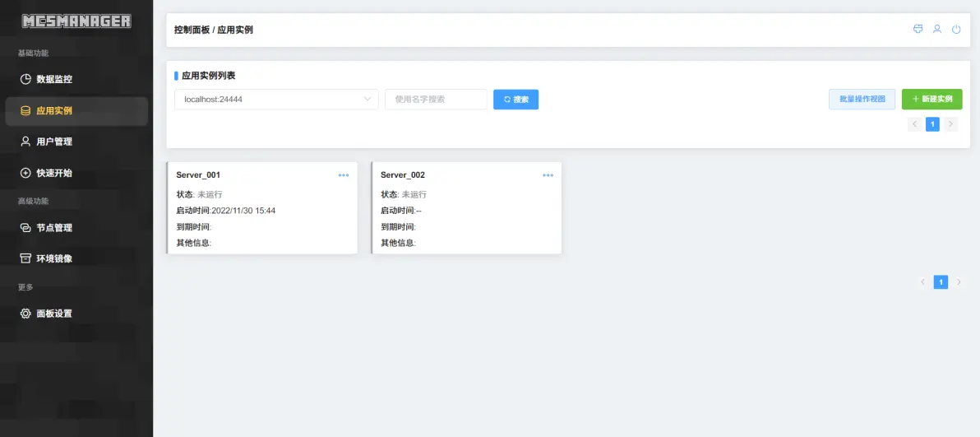Switch to 批量操作视图

862,99
